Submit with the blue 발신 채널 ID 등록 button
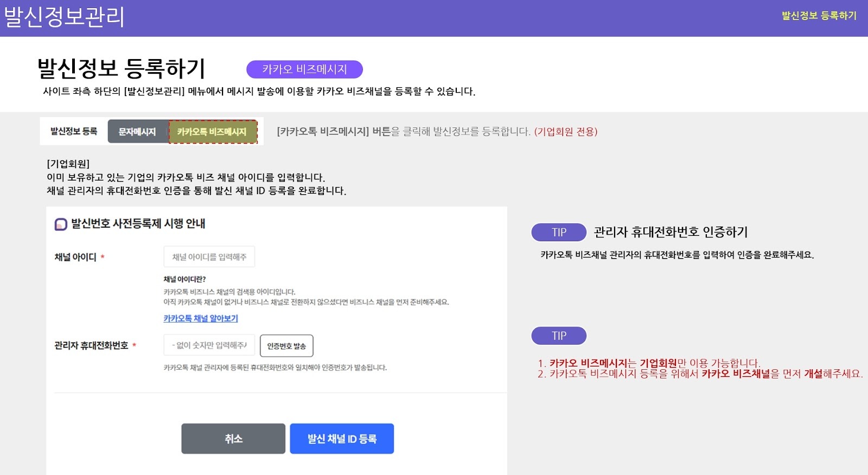The width and height of the screenshot is (868, 475). [342, 439]
